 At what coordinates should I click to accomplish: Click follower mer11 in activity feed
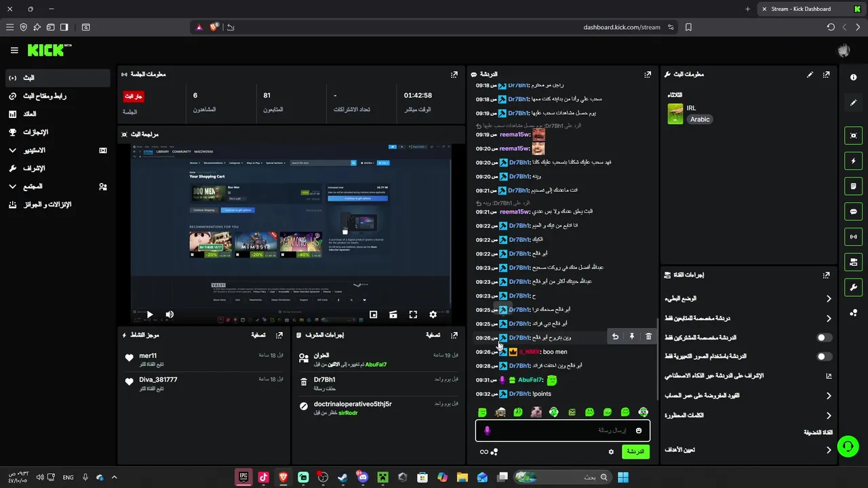(148, 356)
